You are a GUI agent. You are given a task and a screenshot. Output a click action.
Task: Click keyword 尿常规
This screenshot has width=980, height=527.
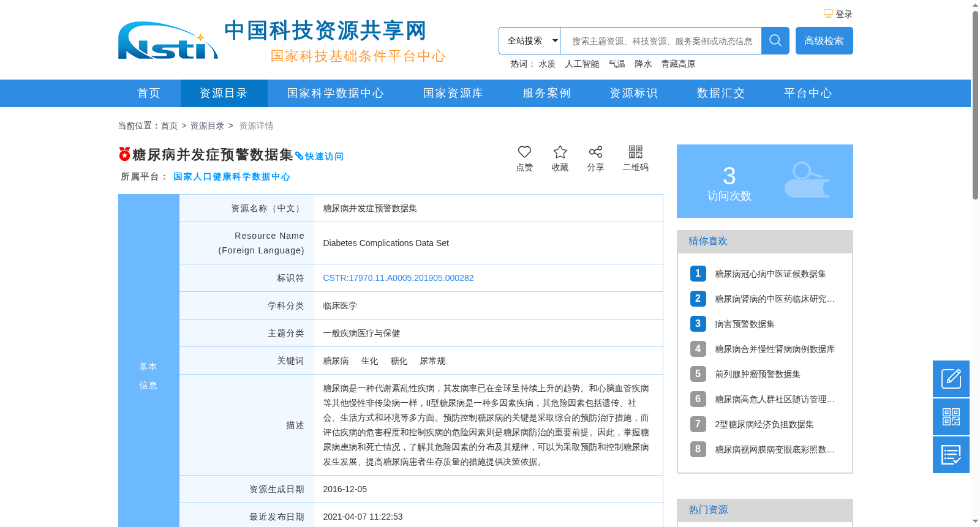[x=432, y=361]
